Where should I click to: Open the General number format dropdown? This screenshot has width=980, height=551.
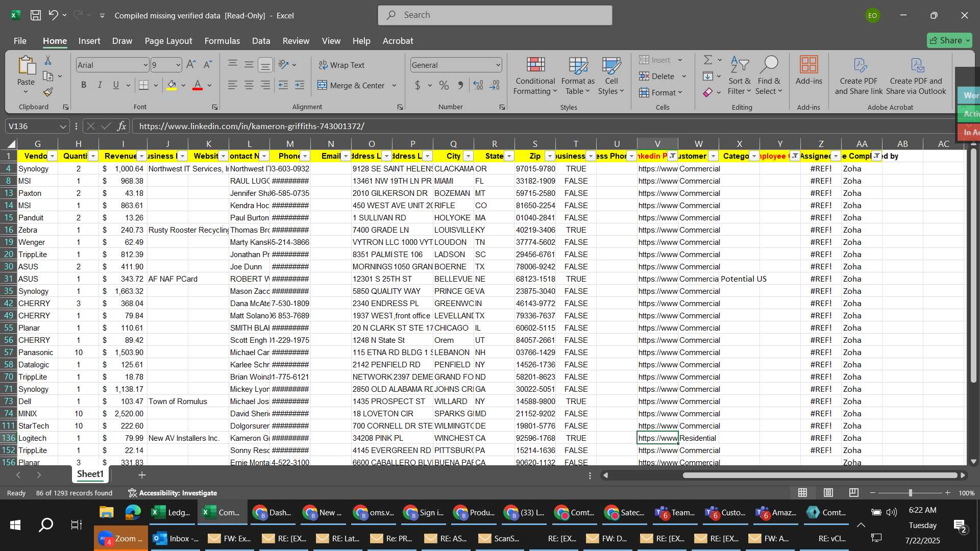[x=498, y=65]
